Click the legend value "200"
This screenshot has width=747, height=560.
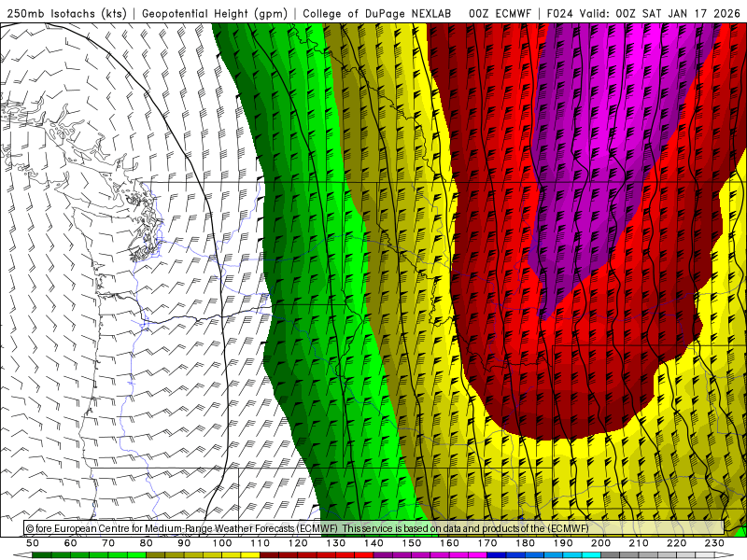click(600, 543)
